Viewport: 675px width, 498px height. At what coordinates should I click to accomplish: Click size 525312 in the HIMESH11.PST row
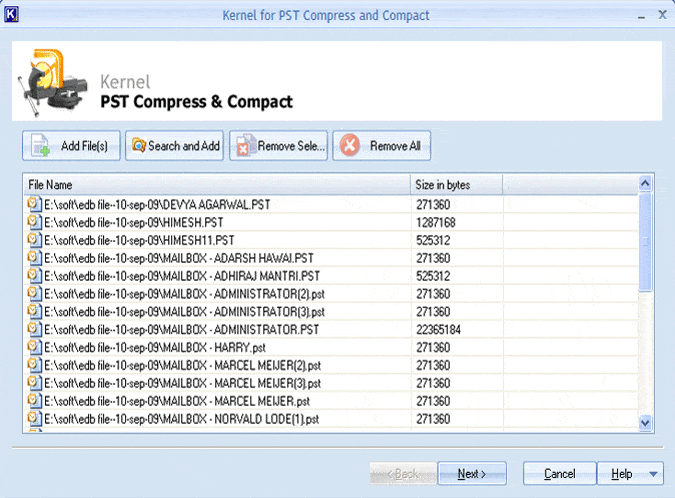433,240
